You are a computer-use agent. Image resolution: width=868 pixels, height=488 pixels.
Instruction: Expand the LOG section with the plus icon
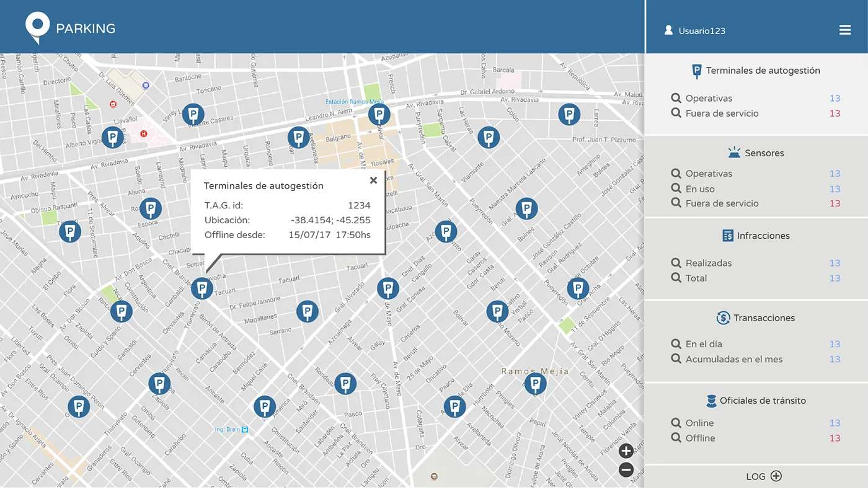tap(776, 476)
